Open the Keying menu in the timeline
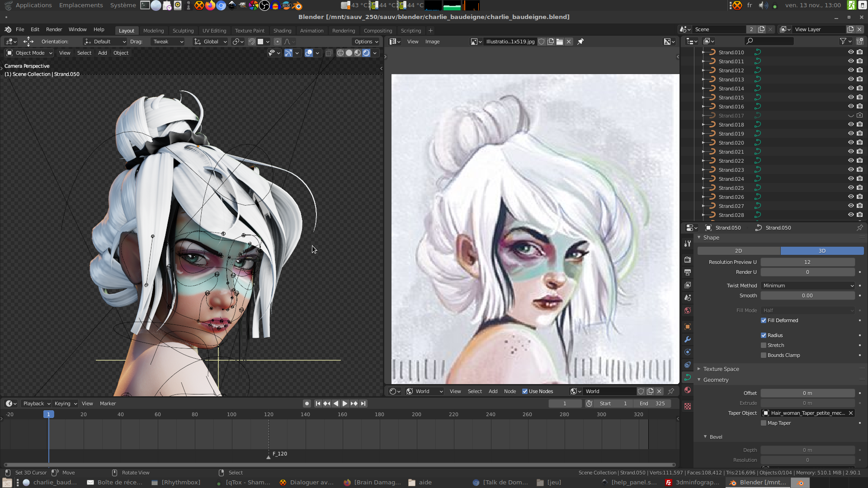 (65, 404)
